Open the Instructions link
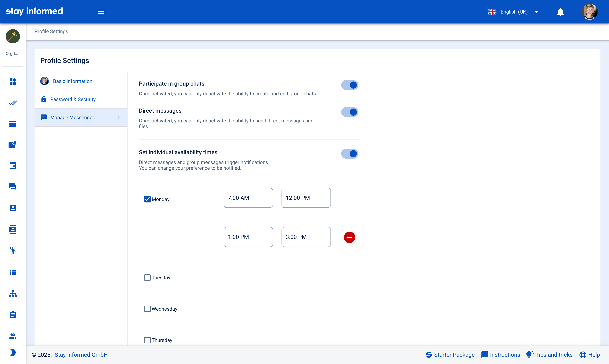 tap(505, 355)
